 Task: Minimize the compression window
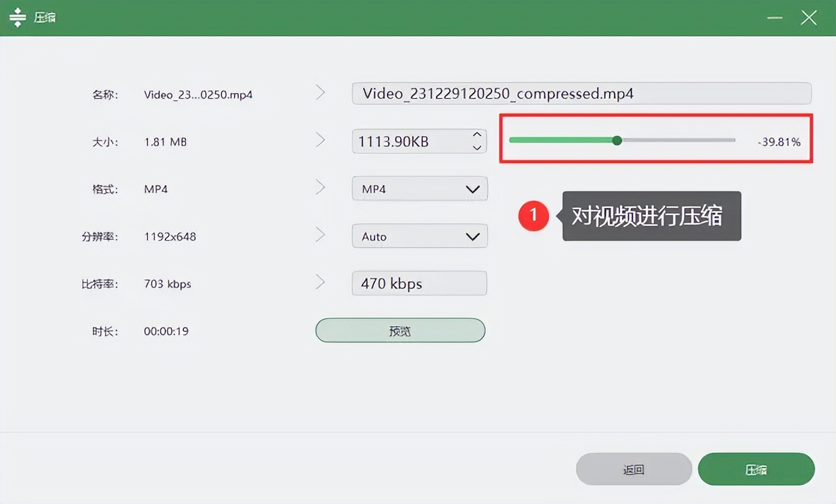(775, 18)
